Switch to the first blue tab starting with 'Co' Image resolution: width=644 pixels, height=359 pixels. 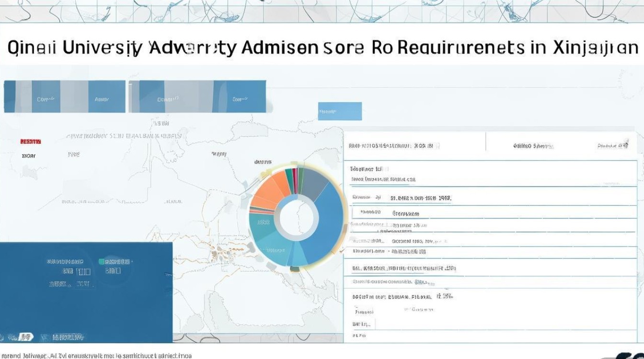click(46, 100)
